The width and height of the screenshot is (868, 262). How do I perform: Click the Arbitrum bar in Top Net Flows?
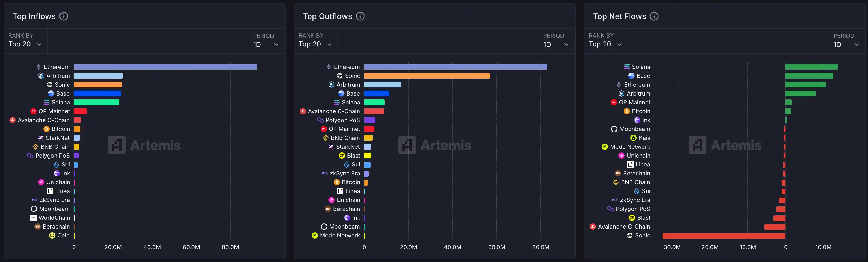801,93
